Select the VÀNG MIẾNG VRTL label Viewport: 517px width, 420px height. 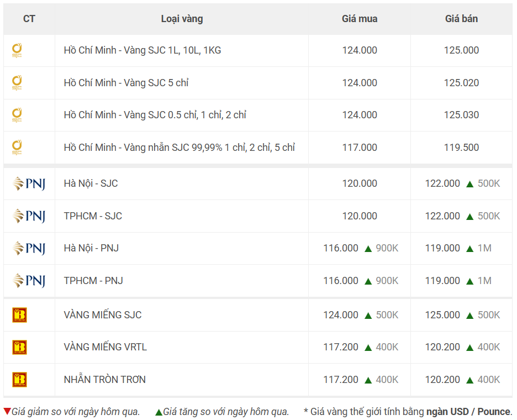[105, 347]
